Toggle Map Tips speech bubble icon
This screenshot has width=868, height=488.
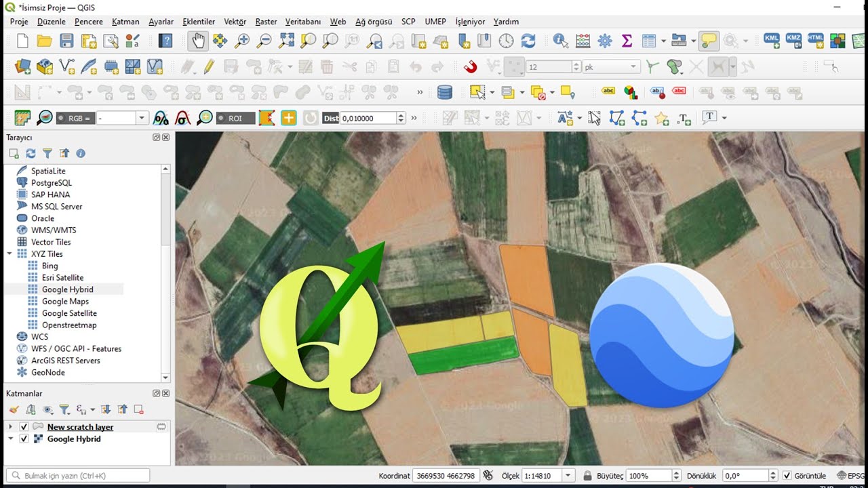[x=709, y=41]
